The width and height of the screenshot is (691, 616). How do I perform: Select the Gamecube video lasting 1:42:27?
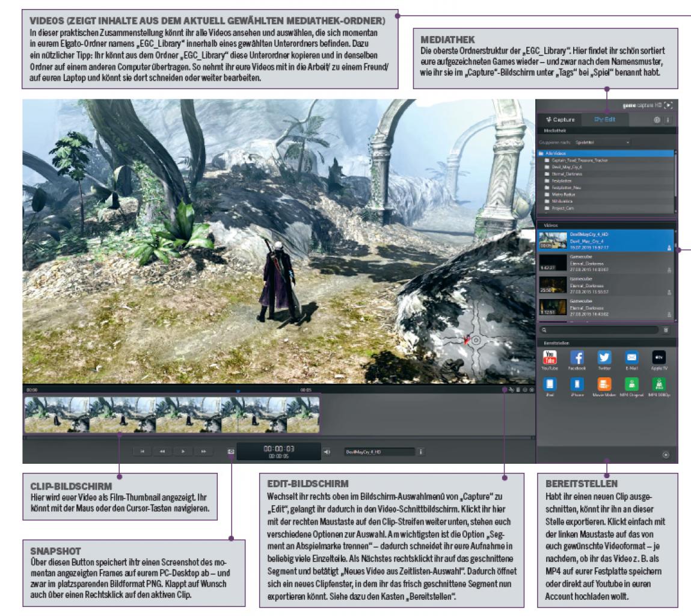[606, 263]
